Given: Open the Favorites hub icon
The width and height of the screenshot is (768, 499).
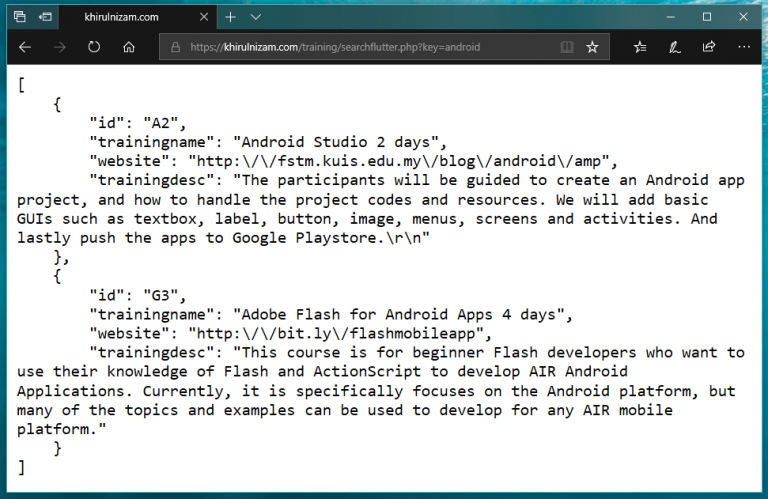Looking at the screenshot, I should (640, 47).
